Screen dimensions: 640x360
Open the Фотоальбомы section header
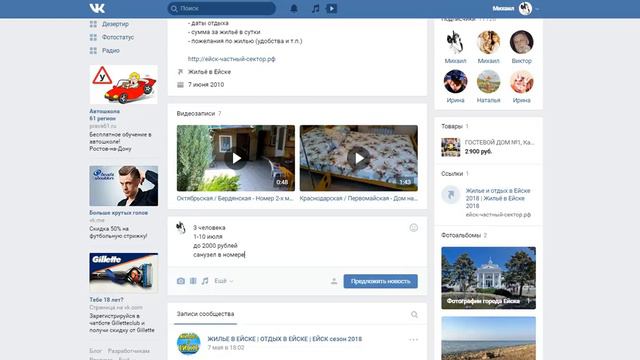tap(464, 236)
